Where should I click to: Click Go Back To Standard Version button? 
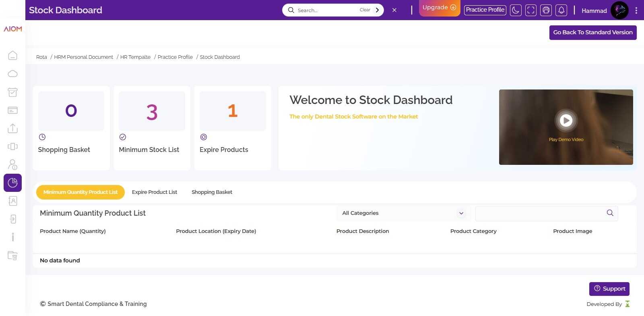point(592,33)
